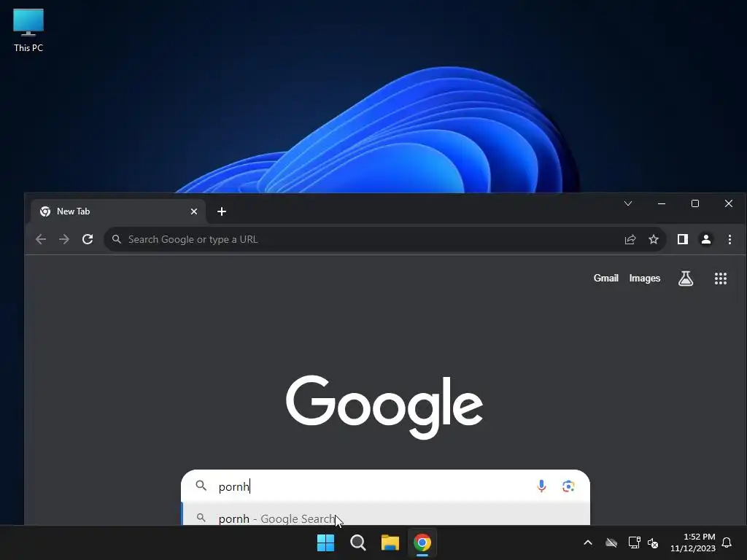Viewport: 747px width, 560px height.
Task: Open Chrome profile menu
Action: click(x=706, y=239)
